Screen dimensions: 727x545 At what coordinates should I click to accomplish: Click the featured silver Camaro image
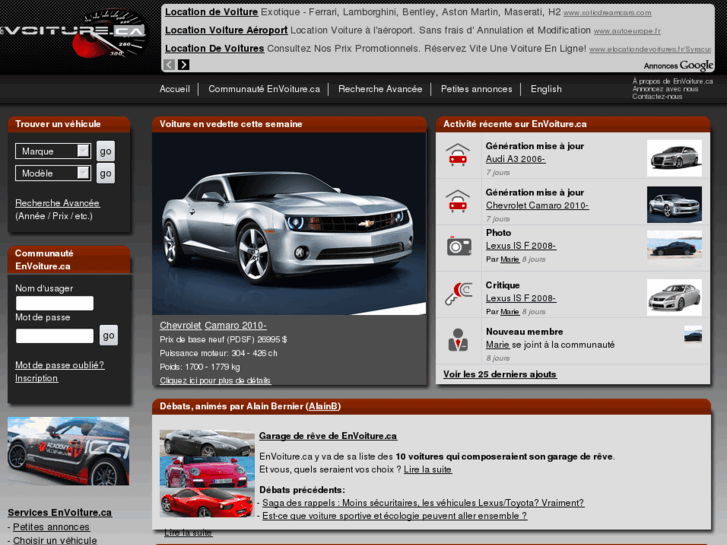289,224
